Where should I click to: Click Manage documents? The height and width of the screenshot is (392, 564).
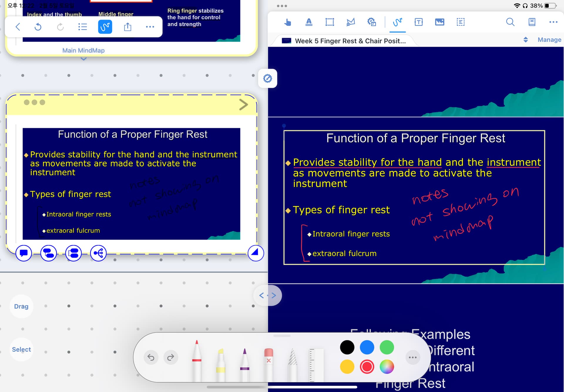(x=549, y=40)
